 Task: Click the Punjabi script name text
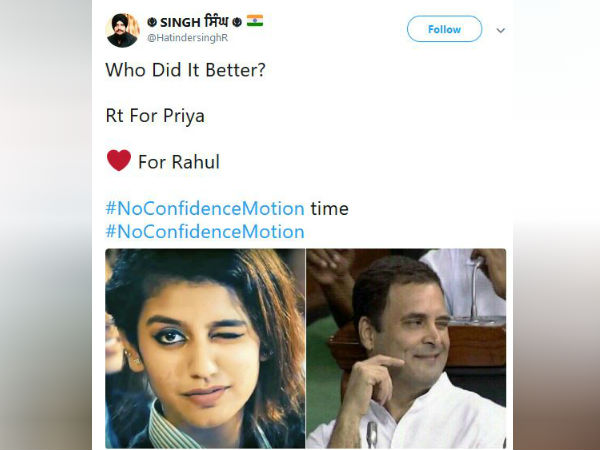(216, 21)
